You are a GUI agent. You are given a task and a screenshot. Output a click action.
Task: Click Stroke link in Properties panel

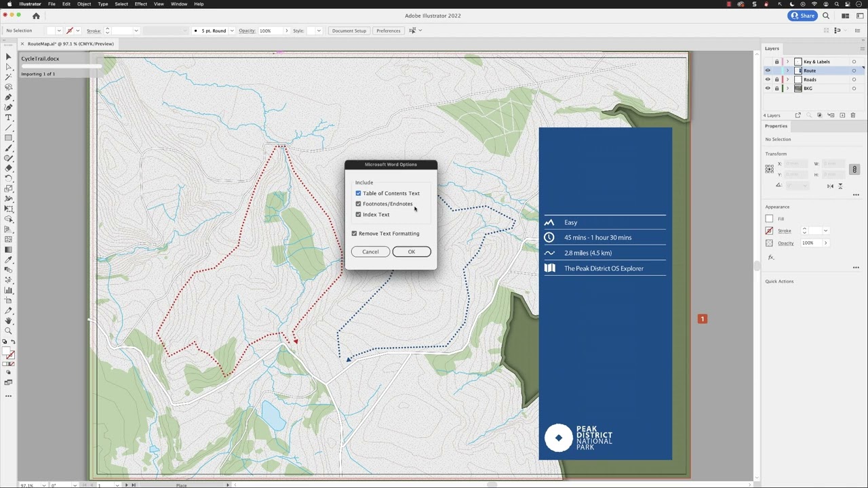[785, 231]
